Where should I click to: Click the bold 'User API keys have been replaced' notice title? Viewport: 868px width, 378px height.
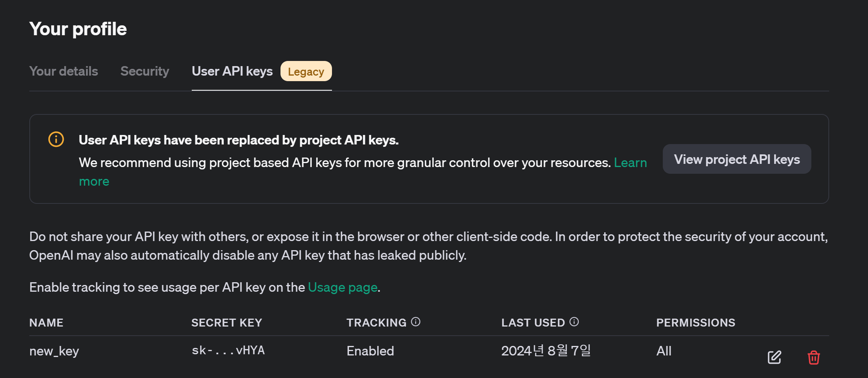click(238, 140)
